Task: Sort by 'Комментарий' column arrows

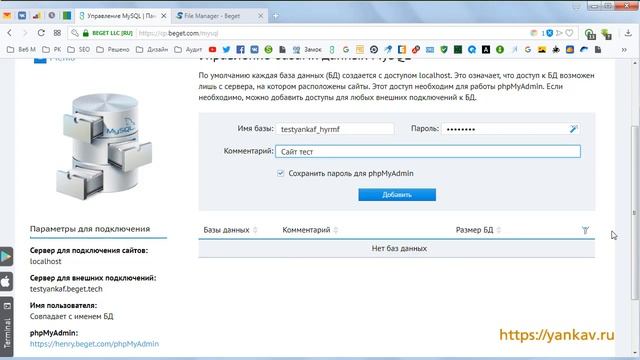Action: tap(336, 230)
